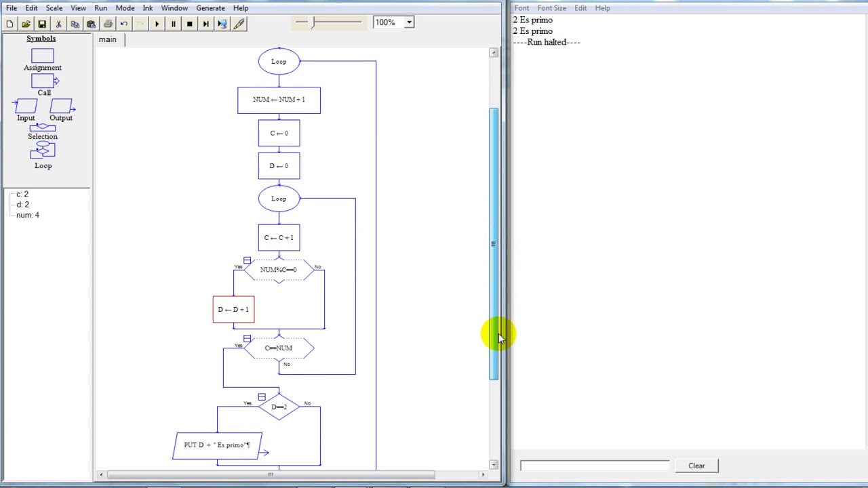The height and width of the screenshot is (488, 868).
Task: Open the Mode menu
Action: click(x=125, y=8)
